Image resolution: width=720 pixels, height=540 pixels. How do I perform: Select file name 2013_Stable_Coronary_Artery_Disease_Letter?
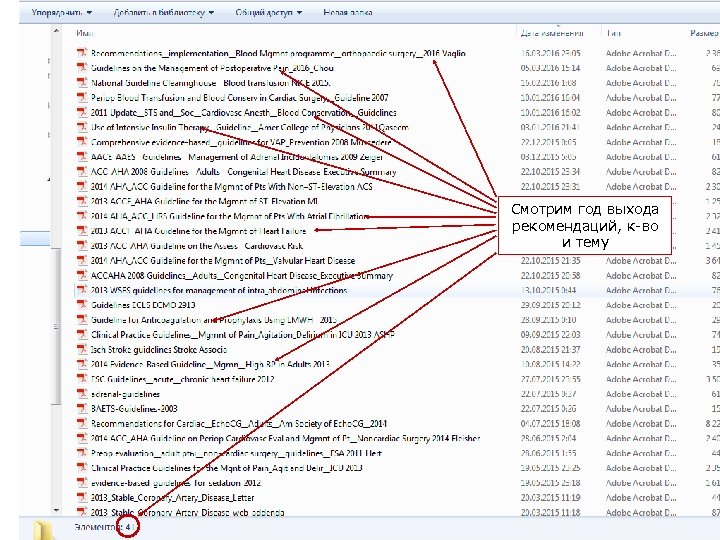pos(172,497)
